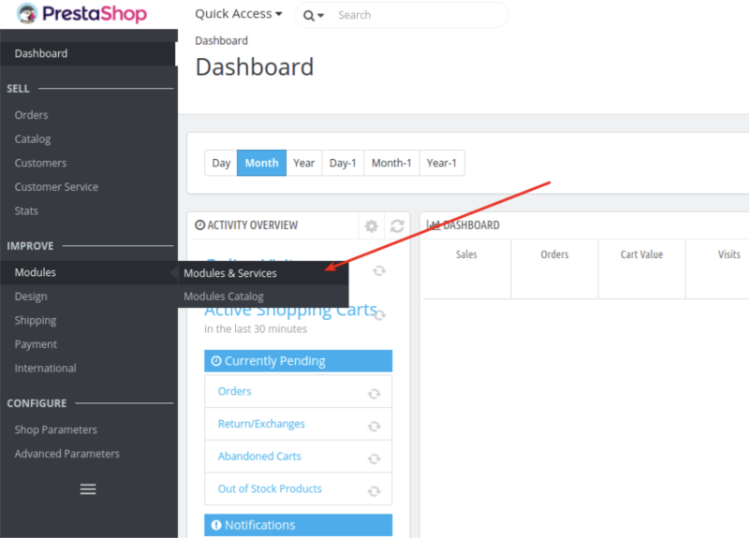Screen dimensions: 750x538
Task: Click the PrestaShop logo
Action: [x=82, y=14]
